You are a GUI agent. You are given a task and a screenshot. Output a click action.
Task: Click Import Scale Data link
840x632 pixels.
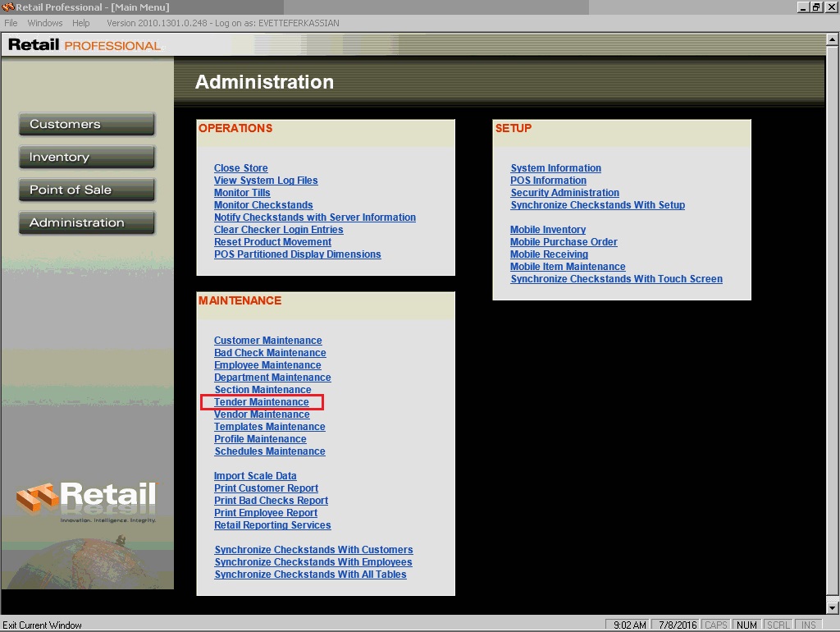(255, 476)
